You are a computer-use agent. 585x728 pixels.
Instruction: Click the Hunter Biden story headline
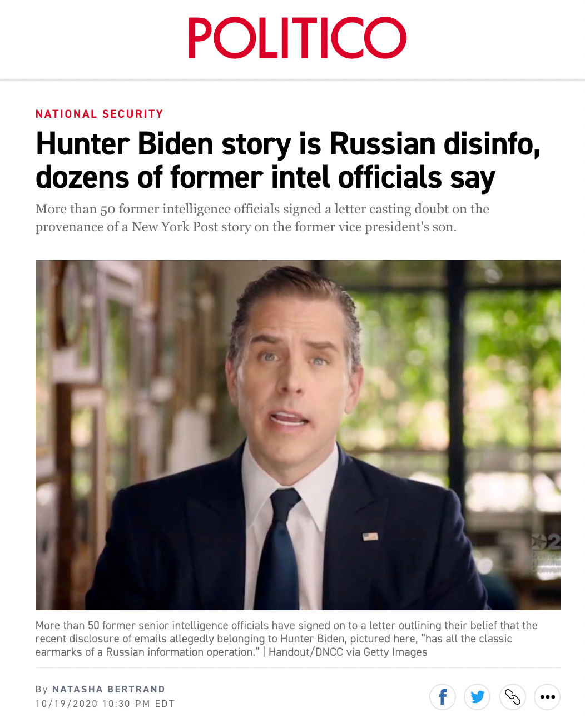click(x=288, y=161)
